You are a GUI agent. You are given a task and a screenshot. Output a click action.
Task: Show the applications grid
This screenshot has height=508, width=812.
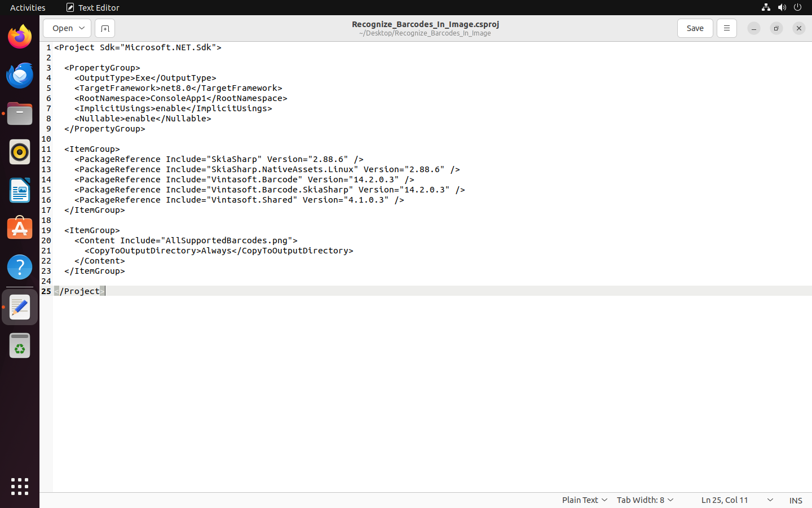(20, 486)
